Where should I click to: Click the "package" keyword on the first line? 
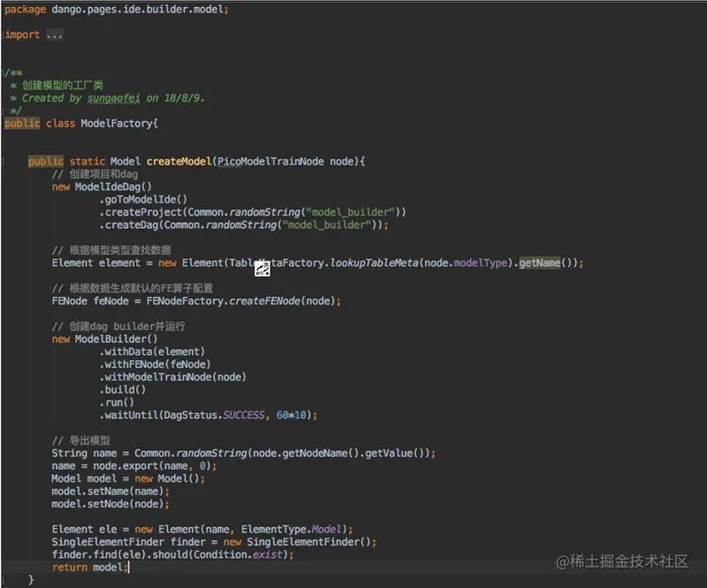coord(25,10)
